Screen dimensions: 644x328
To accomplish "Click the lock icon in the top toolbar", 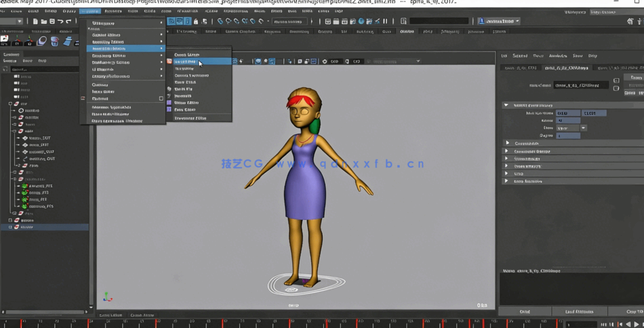I will 196,21.
